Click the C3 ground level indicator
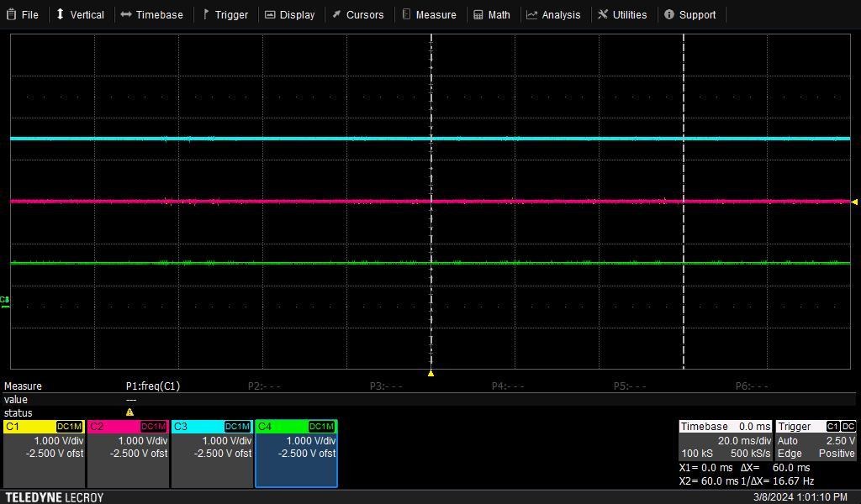This screenshot has height=504, width=861. [x=4, y=302]
